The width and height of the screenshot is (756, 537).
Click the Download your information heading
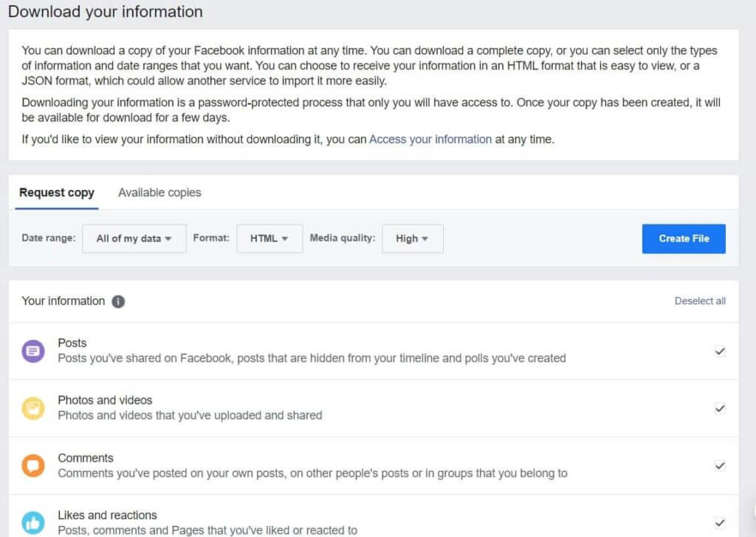pyautogui.click(x=106, y=12)
